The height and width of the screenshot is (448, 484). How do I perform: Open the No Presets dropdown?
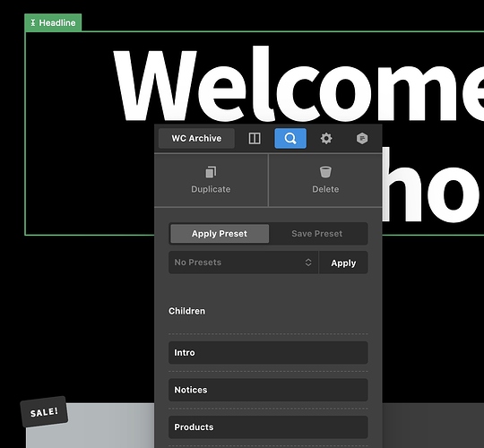243,263
